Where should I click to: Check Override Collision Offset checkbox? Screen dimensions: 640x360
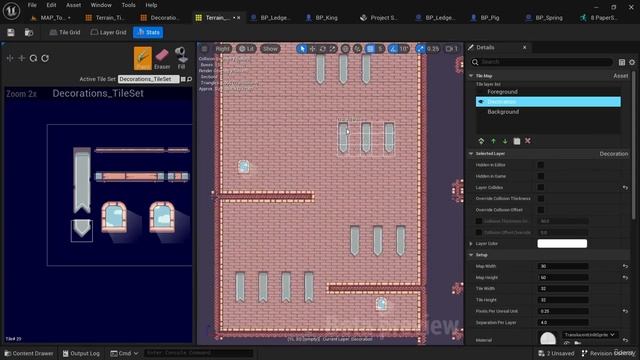click(x=540, y=210)
